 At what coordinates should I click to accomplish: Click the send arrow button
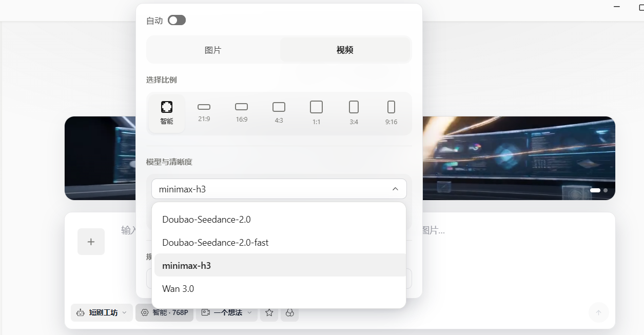(598, 312)
